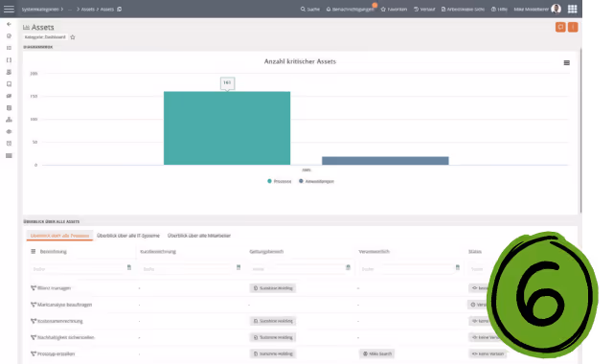613x364 pixels.
Task: Open filter options icon for Bezeichnung column
Action: pos(129,267)
